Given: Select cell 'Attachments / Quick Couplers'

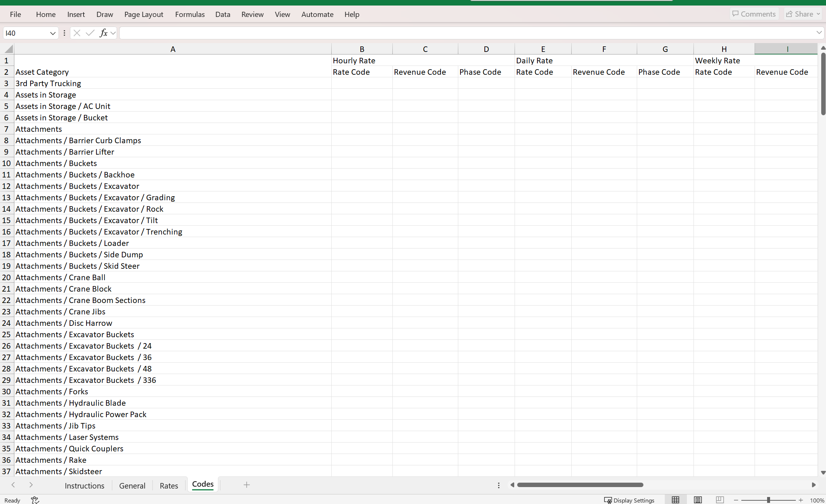Looking at the screenshot, I should pyautogui.click(x=173, y=448).
